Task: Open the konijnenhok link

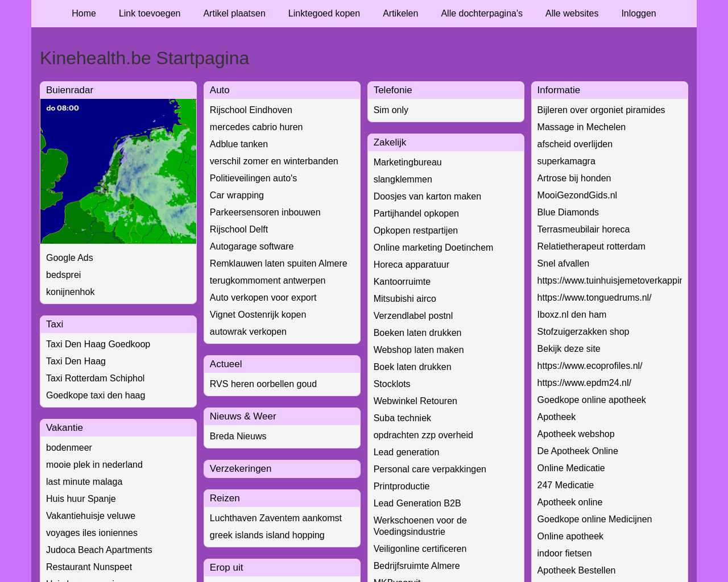Action: tap(71, 292)
